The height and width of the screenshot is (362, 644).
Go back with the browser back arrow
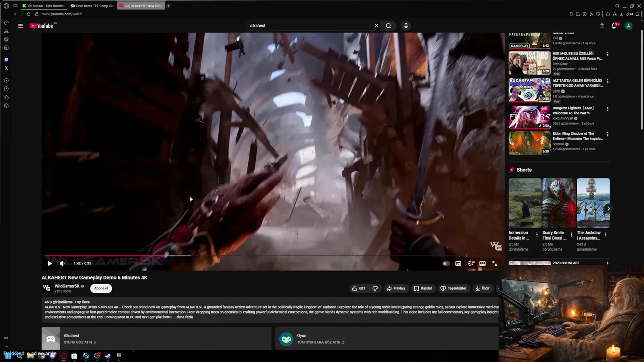[15, 14]
